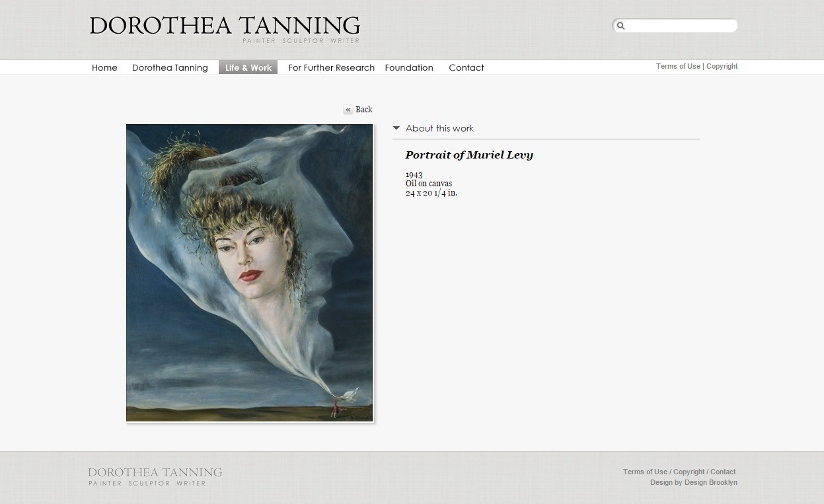Click About this work heading

pos(439,128)
